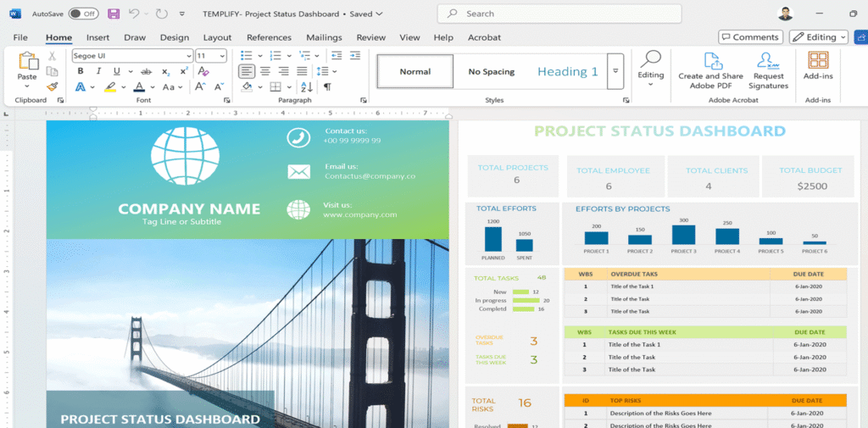Viewport: 868px width, 428px height.
Task: Click the Request Signatures icon
Action: coord(768,70)
